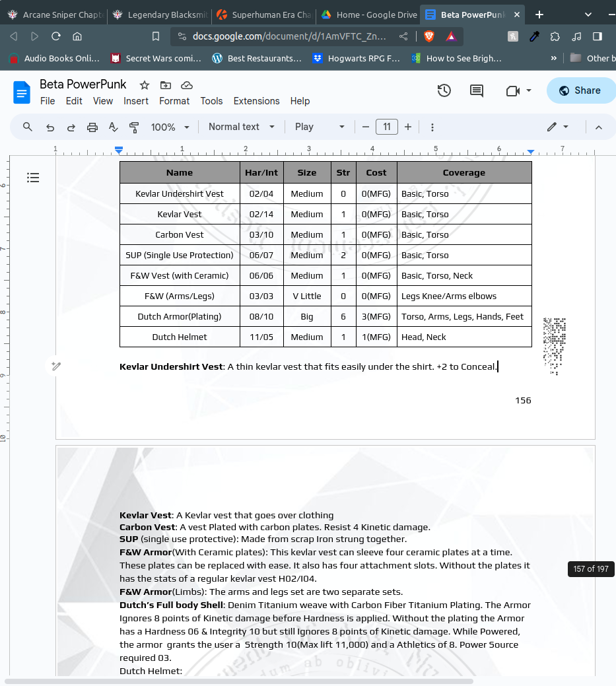This screenshot has width=616, height=686.
Task: Open the File menu
Action: pos(48,101)
